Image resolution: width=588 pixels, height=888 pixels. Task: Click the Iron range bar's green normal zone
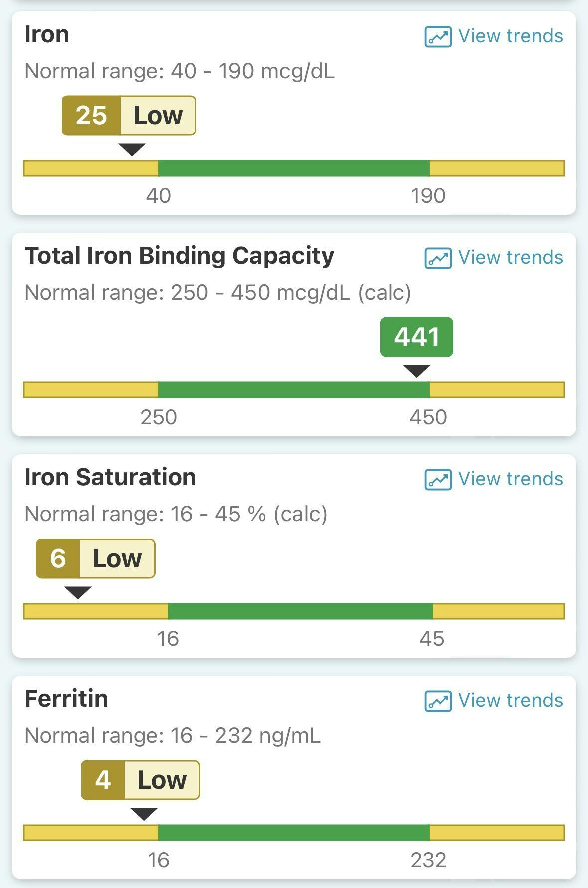tap(294, 168)
